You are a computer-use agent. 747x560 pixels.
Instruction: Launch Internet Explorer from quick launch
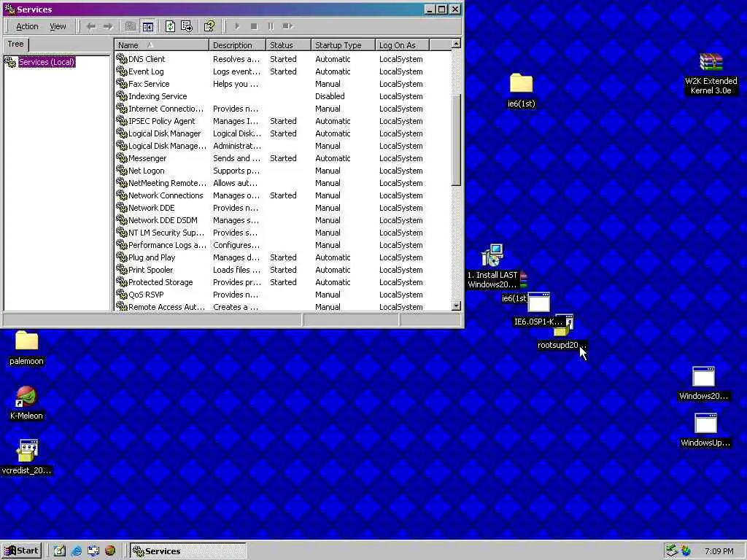(x=76, y=551)
